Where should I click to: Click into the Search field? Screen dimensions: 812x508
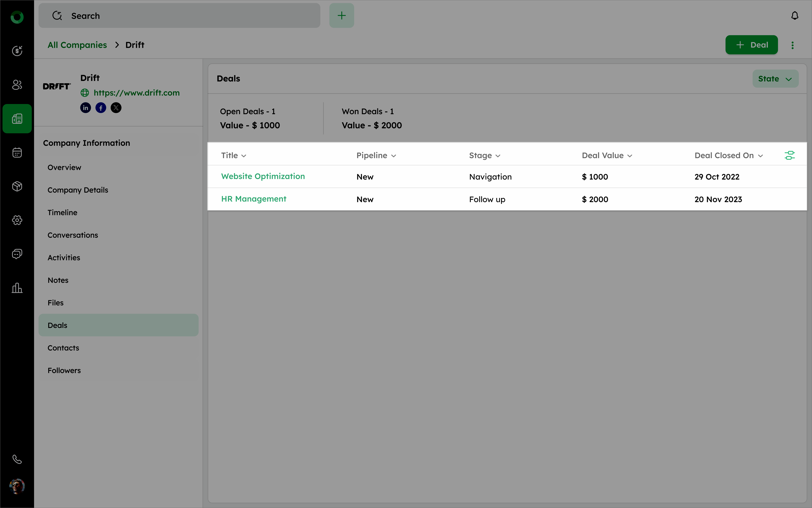pos(179,16)
